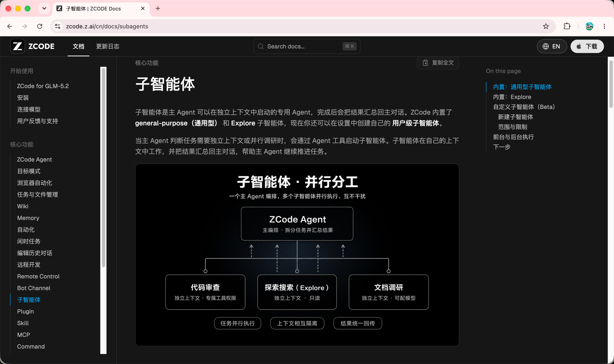The height and width of the screenshot is (364, 614).
Task: Open Remote Control sidebar page
Action: click(38, 276)
